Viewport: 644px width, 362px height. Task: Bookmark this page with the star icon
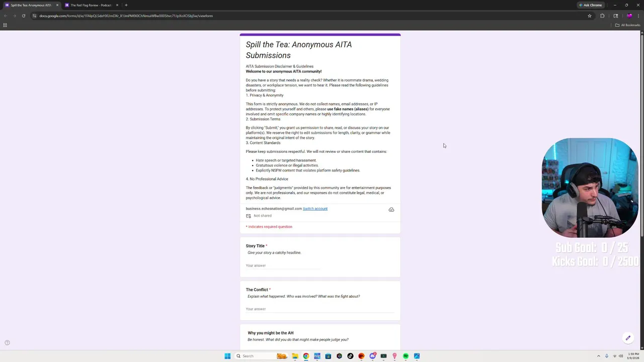point(590,16)
